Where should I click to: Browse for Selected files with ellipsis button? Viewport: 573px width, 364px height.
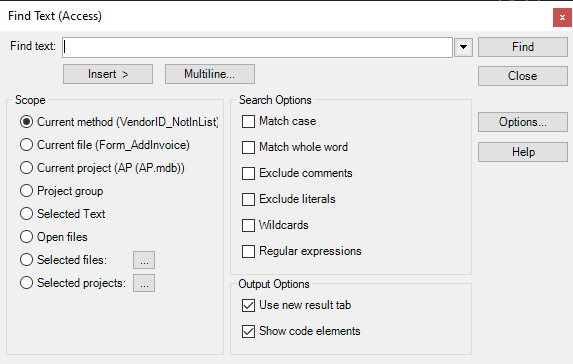coord(144,260)
